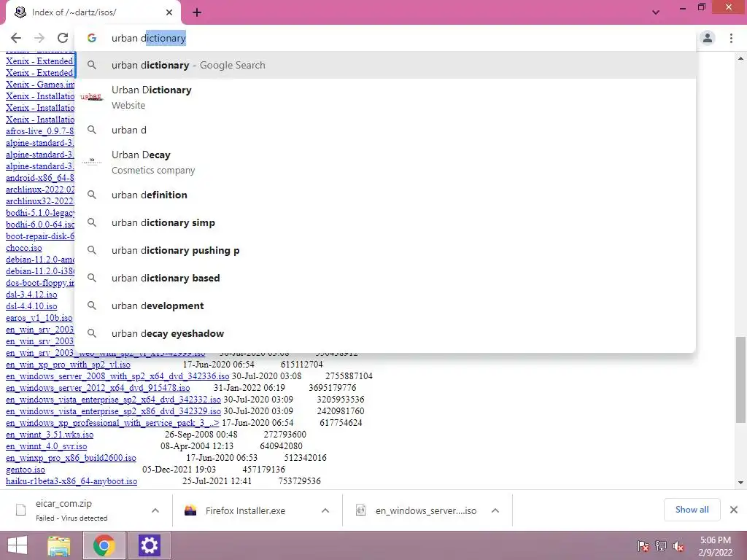Open the Xenix - Games link

point(40,85)
